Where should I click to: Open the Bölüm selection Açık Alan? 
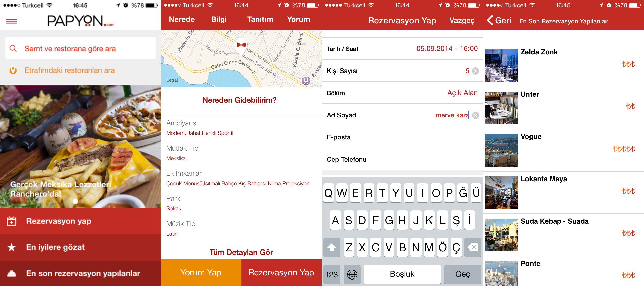pyautogui.click(x=402, y=93)
